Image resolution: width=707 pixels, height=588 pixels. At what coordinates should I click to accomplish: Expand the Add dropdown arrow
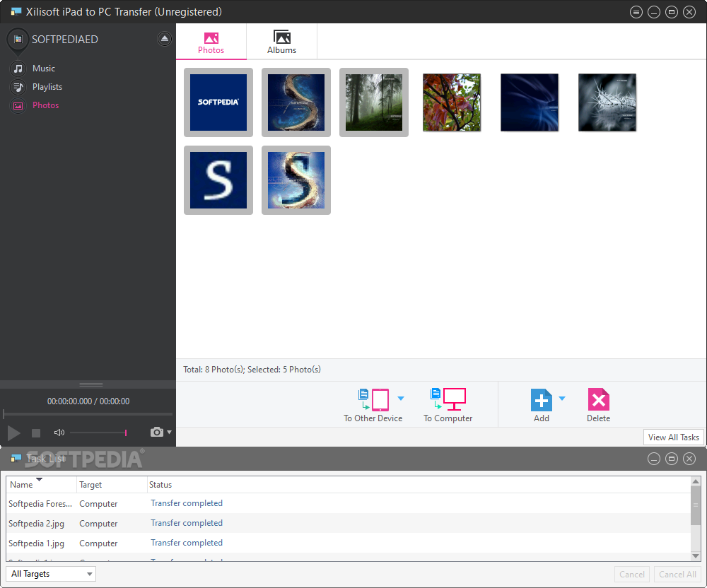[x=562, y=399]
